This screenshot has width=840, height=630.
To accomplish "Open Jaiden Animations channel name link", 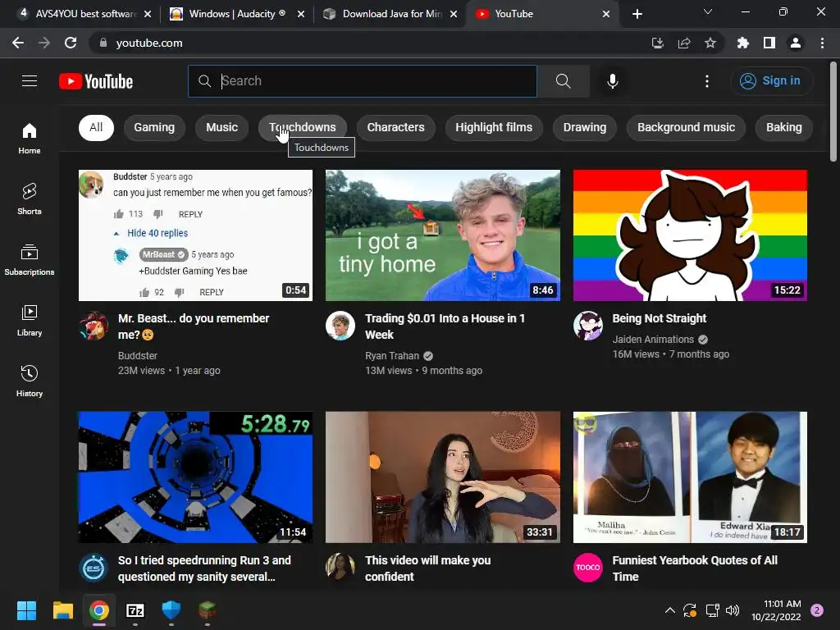I will click(653, 339).
